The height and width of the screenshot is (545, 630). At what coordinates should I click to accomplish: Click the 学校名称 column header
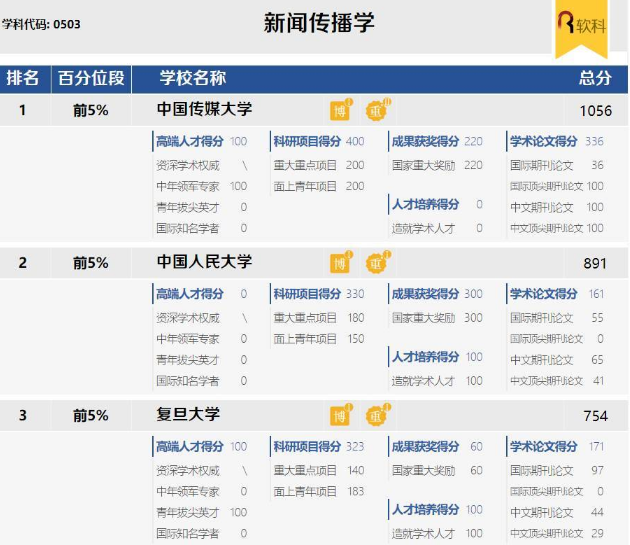(x=193, y=78)
